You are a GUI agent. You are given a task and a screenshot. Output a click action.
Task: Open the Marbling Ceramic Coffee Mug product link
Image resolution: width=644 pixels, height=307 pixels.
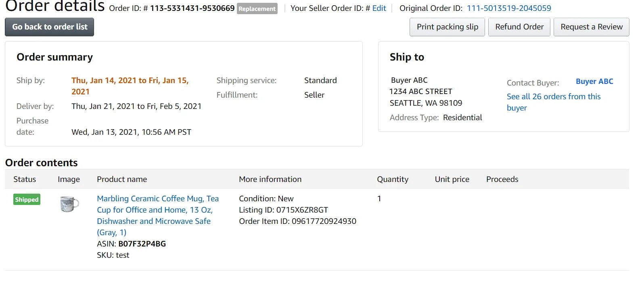pos(158,215)
